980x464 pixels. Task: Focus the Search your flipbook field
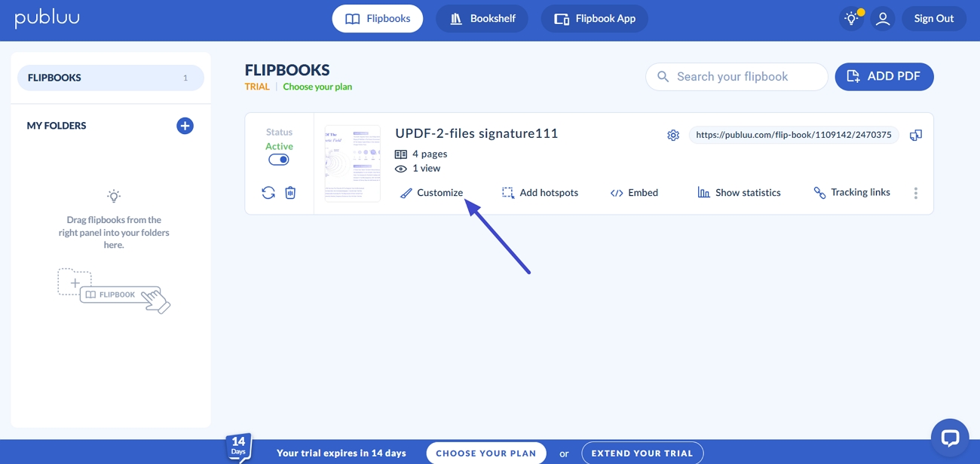tap(737, 77)
